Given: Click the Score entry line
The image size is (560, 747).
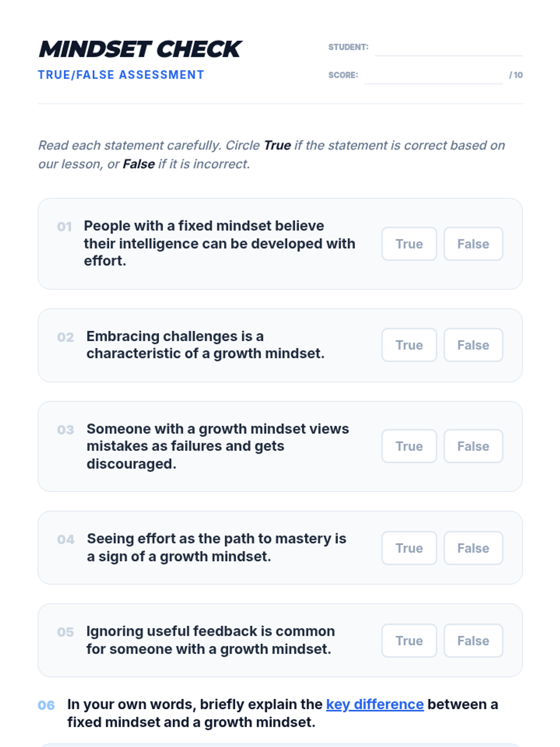Looking at the screenshot, I should click(433, 76).
